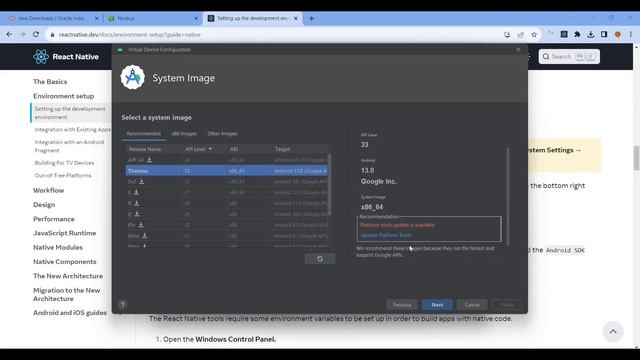
Task: Open the browser three-dot menu
Action: [631, 35]
